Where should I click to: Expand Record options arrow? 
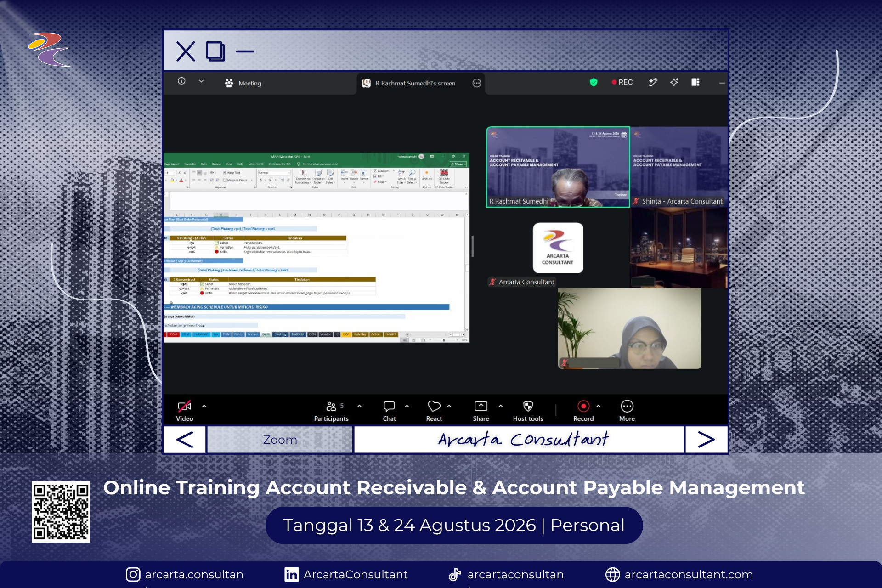coord(598,406)
